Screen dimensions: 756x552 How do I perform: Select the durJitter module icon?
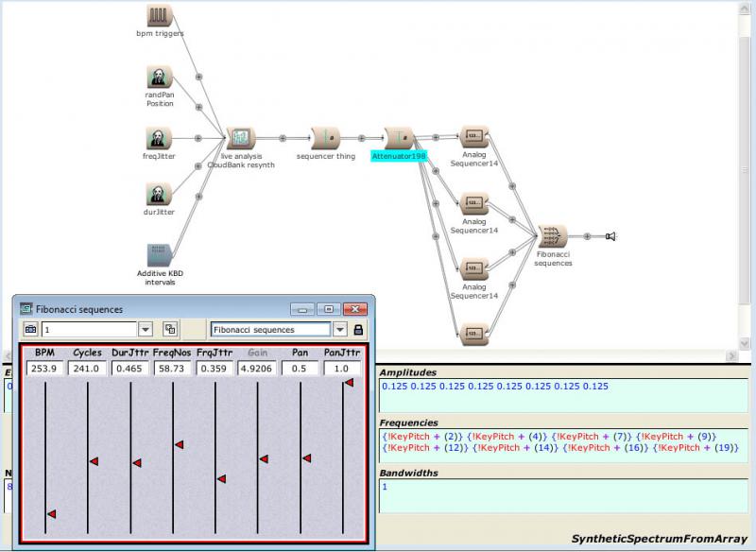point(159,194)
